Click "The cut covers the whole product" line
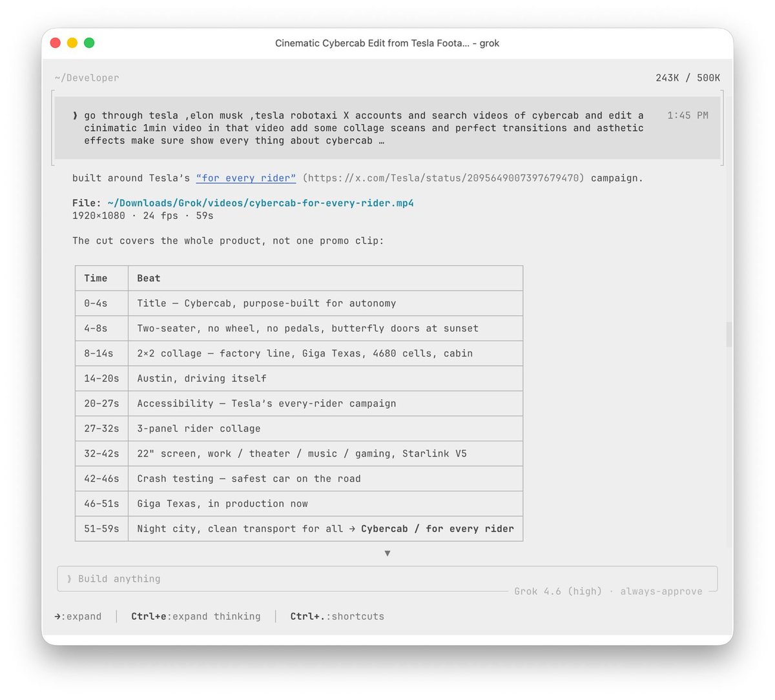Viewport: 775px width, 700px height. pos(228,241)
